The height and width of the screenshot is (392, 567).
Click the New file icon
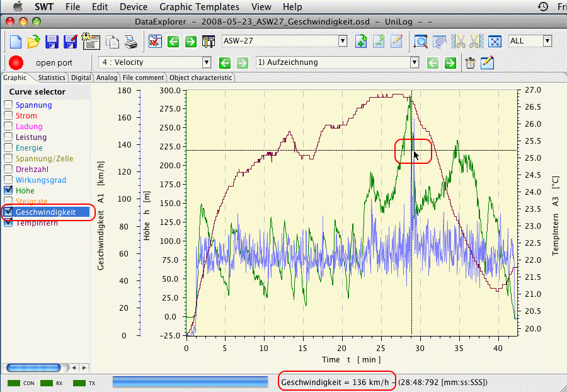coord(16,42)
